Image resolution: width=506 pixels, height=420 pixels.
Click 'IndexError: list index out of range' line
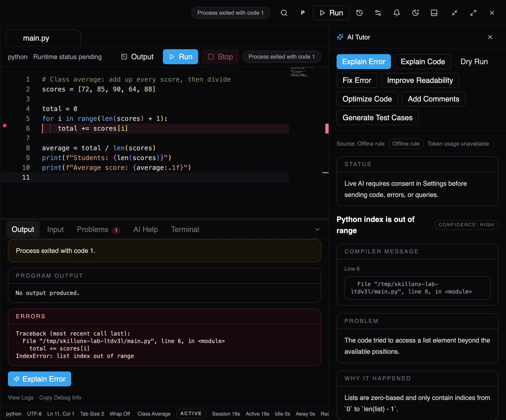tap(75, 356)
